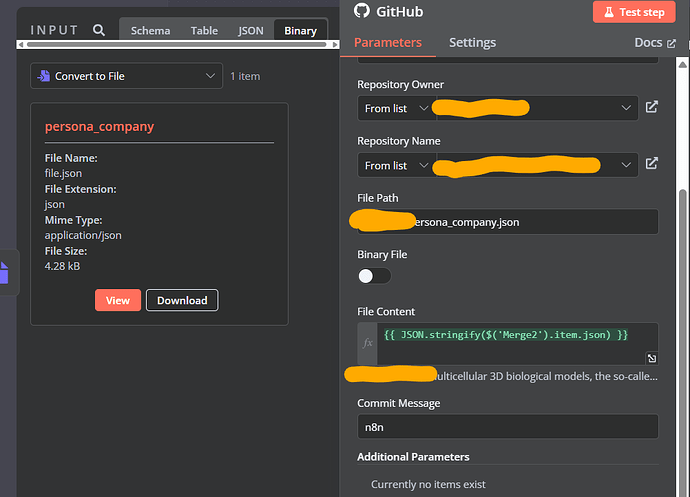Click the search icon next to INPUT
690x497 pixels.
click(99, 30)
